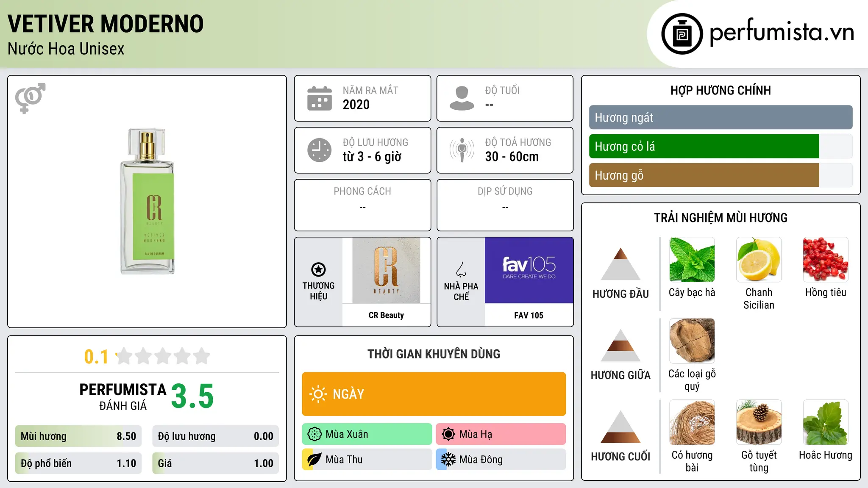Click the Mùi hương 8.50 score bar
This screenshot has height=488, width=868.
[x=78, y=436]
